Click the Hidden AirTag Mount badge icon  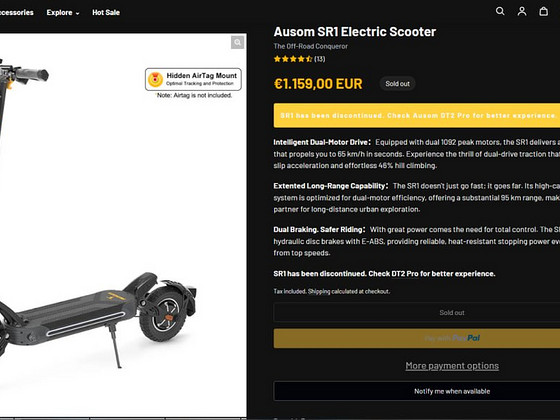[x=155, y=79]
